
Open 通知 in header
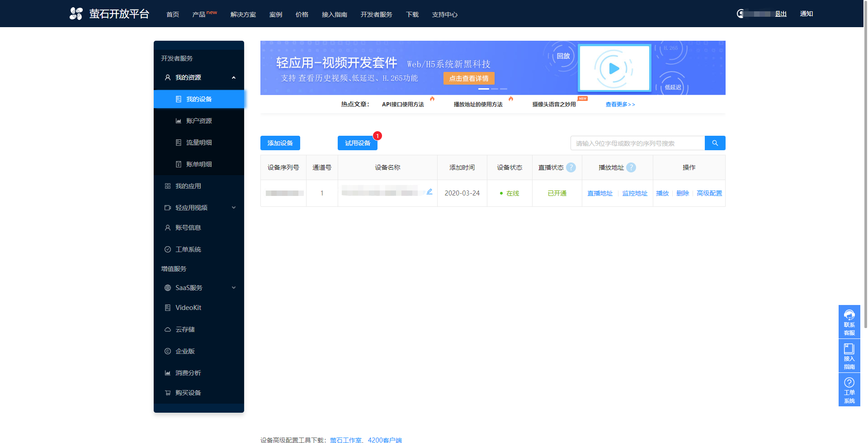tap(807, 14)
